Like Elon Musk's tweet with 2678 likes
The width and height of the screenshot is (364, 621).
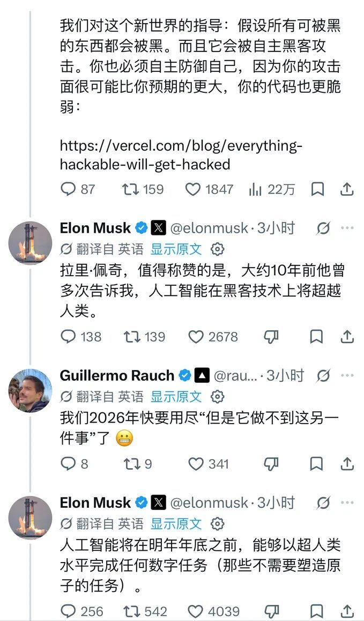213,337
